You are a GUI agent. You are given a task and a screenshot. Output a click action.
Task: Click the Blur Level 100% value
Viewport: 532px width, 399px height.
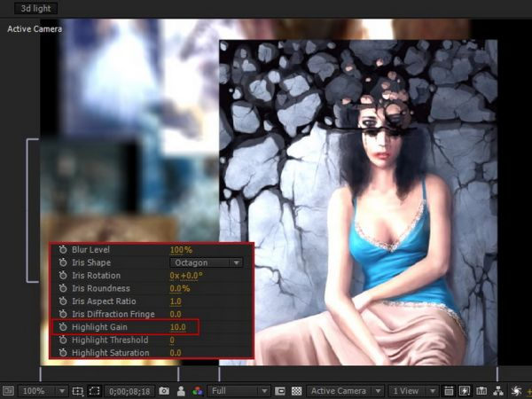coord(181,250)
